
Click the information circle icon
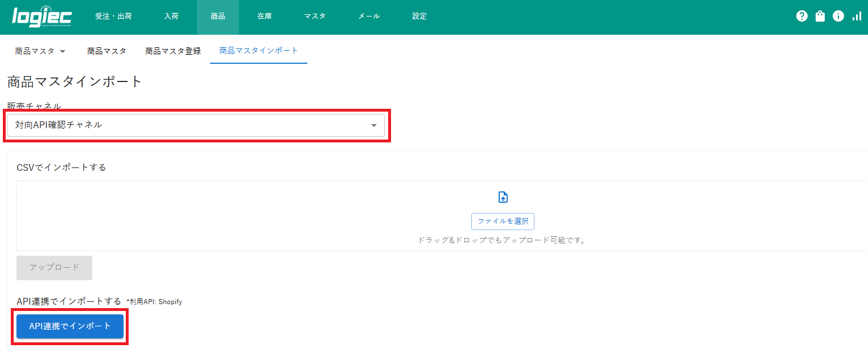[x=838, y=17]
